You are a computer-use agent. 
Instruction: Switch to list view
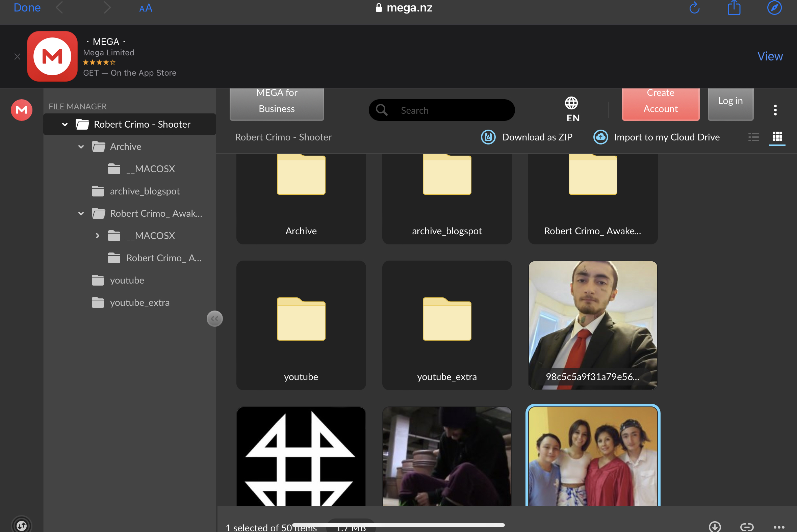coord(753,137)
